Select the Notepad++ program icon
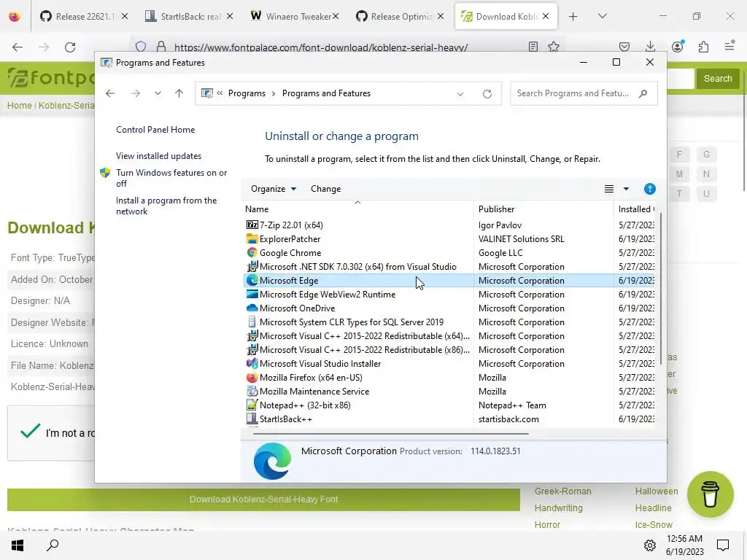The height and width of the screenshot is (560, 747). pos(252,405)
